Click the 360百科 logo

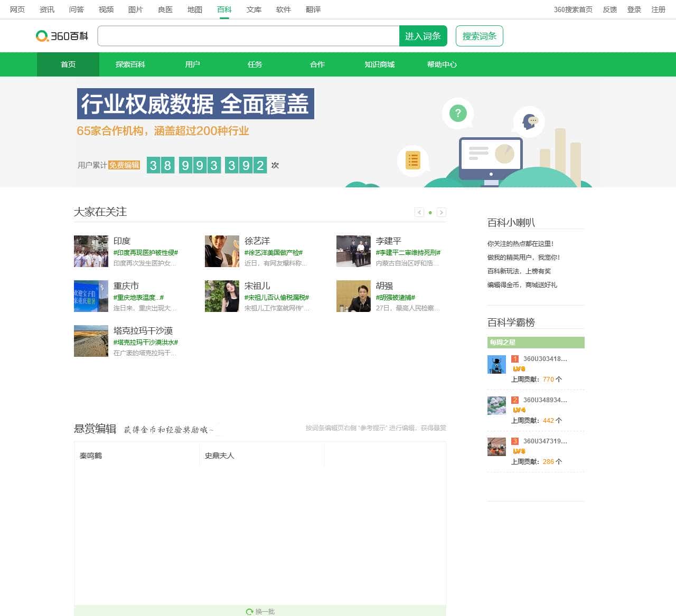point(62,36)
